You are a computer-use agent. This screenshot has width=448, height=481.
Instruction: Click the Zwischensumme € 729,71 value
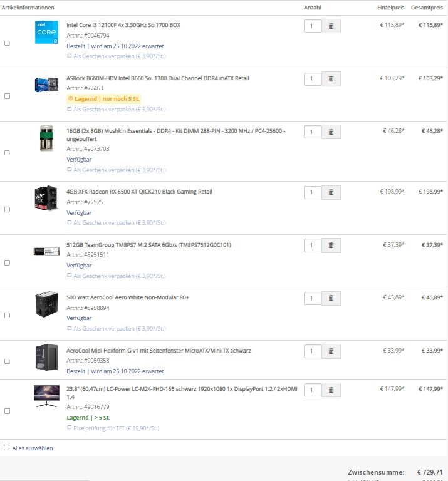click(x=430, y=472)
